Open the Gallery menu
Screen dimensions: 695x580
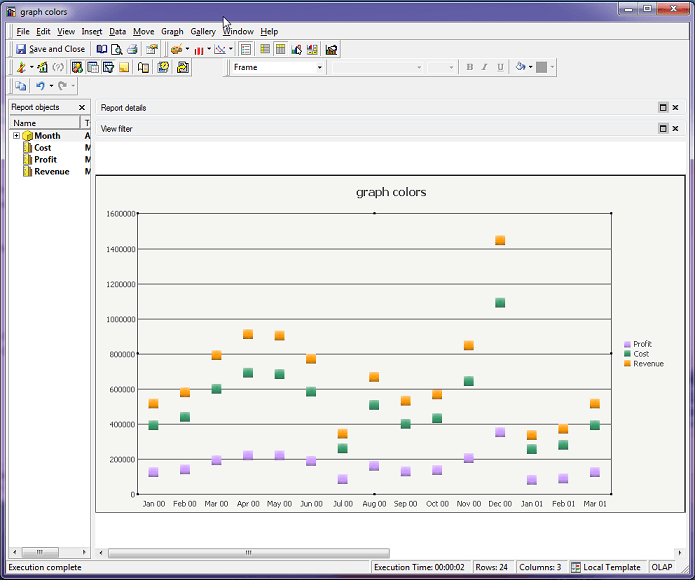point(203,32)
